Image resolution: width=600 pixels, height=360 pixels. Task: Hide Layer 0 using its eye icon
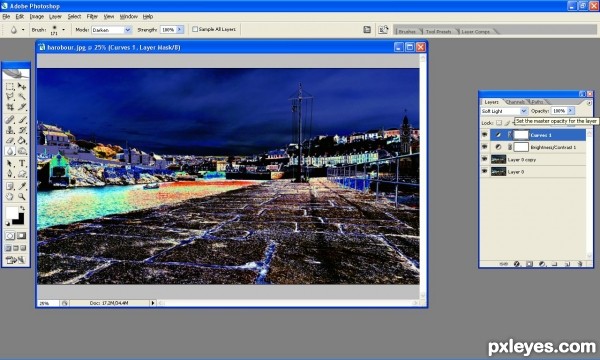(485, 171)
